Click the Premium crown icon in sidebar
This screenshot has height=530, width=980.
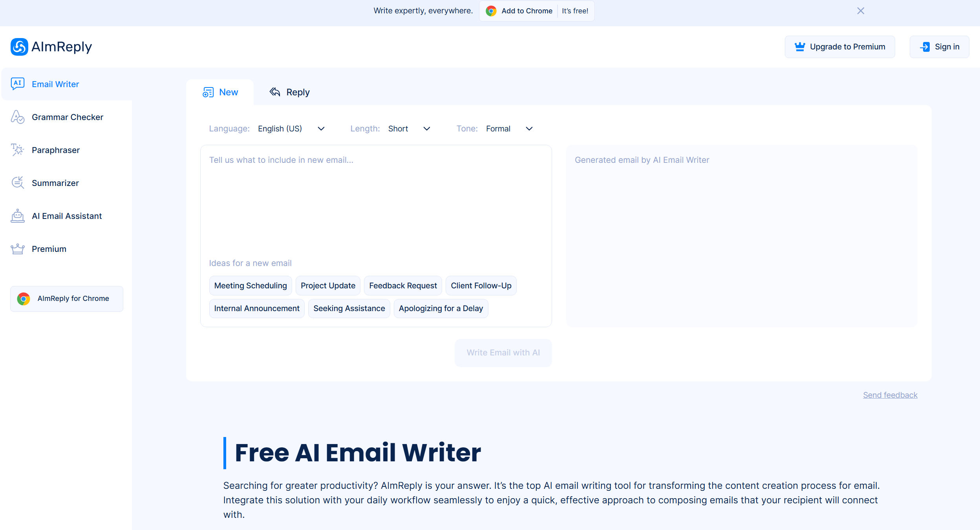(18, 249)
